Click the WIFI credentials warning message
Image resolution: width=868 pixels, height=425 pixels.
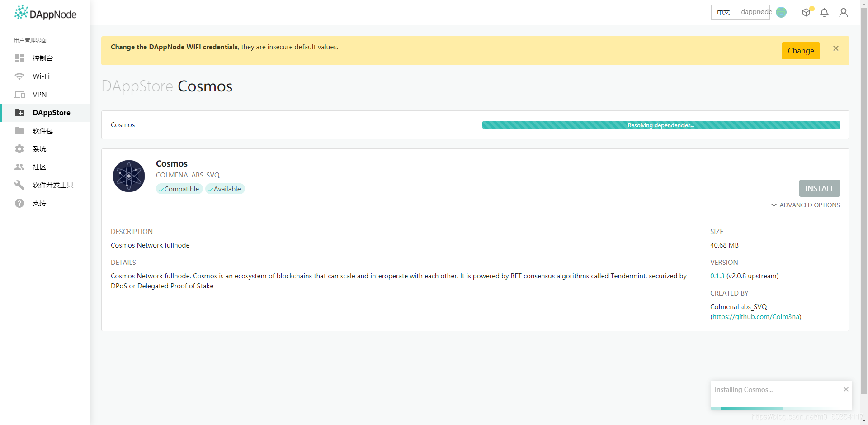click(224, 47)
